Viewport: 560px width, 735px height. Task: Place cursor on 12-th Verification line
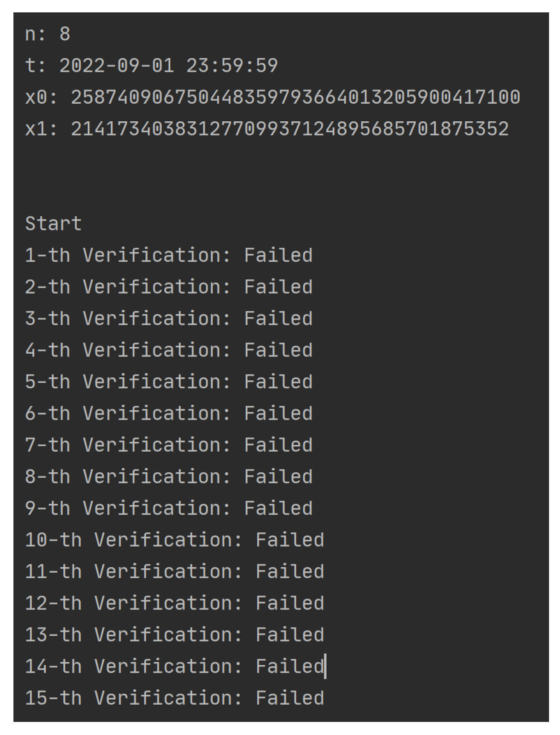click(174, 603)
